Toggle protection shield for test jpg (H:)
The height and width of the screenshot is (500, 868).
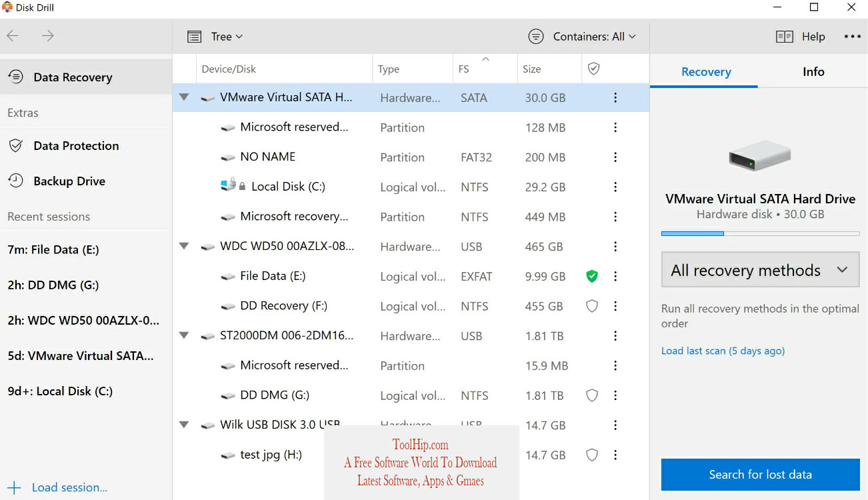click(591, 455)
